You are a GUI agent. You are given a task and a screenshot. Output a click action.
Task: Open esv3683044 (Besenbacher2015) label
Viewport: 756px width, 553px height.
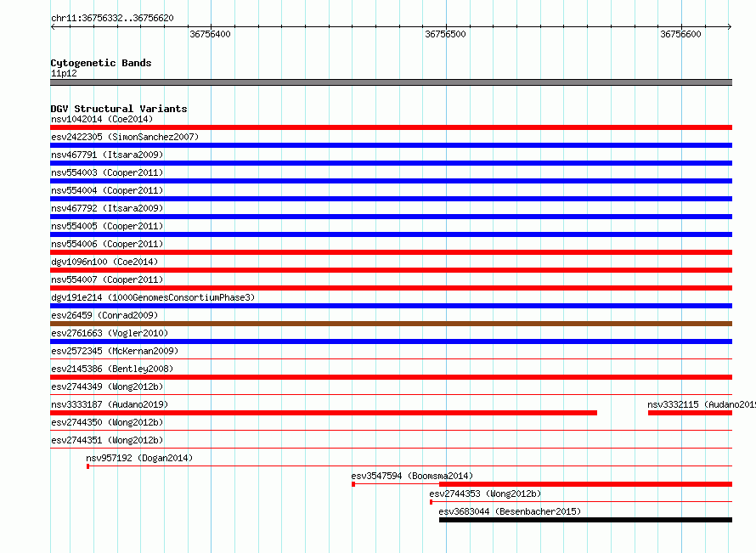tap(510, 511)
